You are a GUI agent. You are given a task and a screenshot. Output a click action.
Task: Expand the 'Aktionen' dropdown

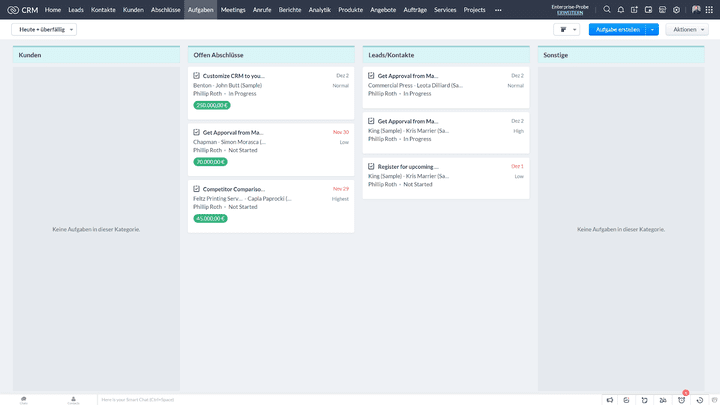[688, 30]
